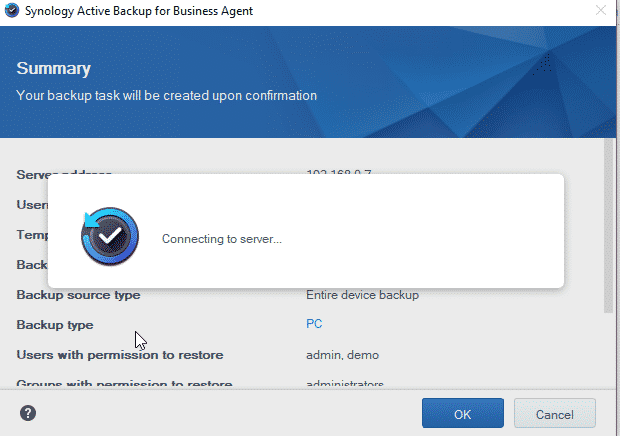Click 'Users with permission to restore' label
The image size is (620, 436).
(120, 355)
